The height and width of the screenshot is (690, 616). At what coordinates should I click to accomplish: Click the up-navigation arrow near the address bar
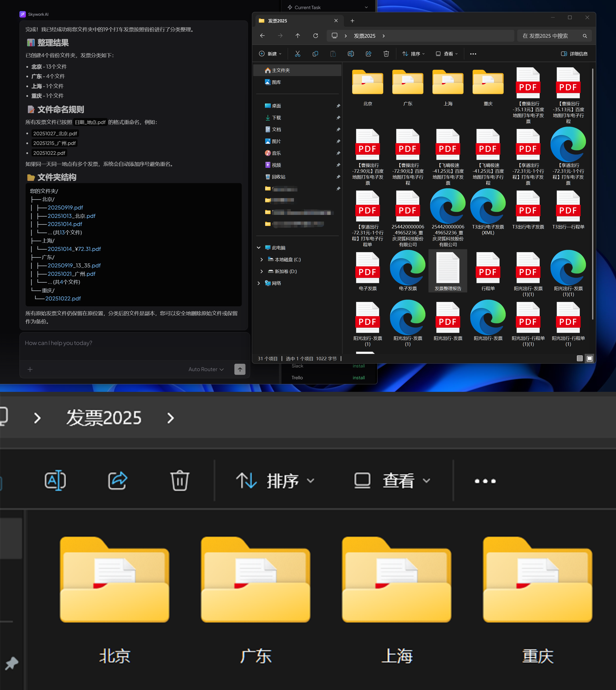297,35
